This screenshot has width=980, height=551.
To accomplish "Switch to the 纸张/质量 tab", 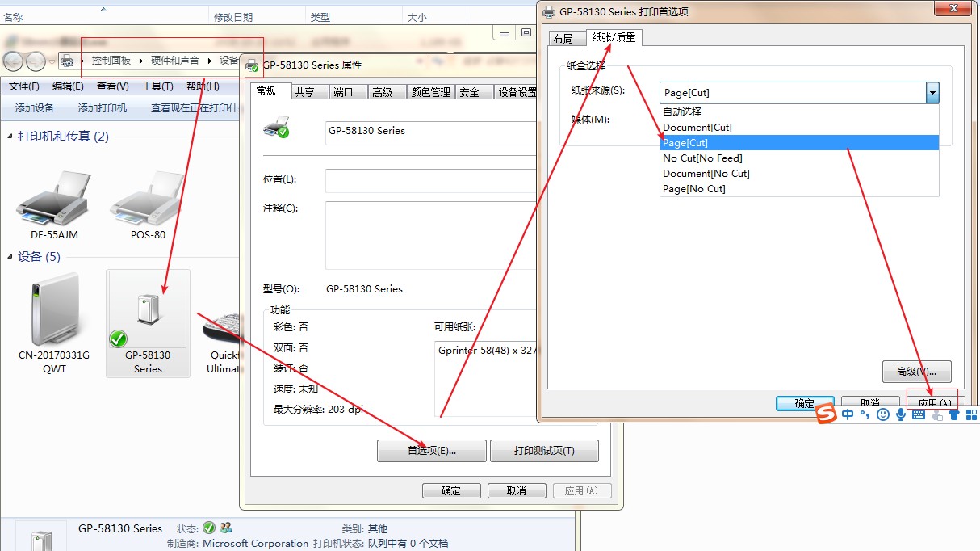I will point(614,37).
